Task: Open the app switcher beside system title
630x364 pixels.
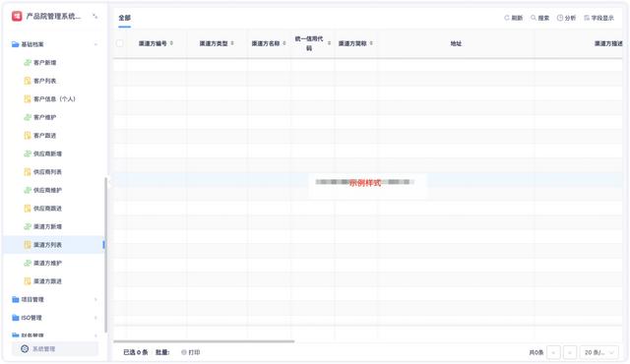Action: pyautogui.click(x=94, y=16)
